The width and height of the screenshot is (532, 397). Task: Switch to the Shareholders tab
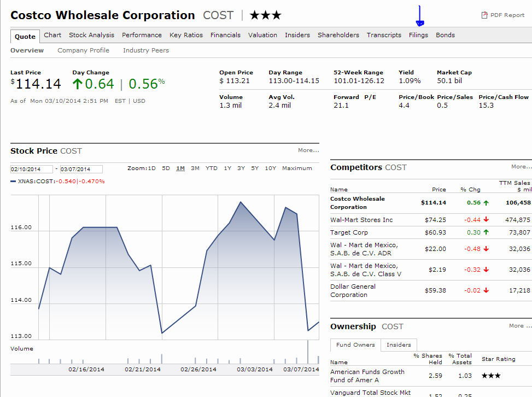click(x=338, y=35)
